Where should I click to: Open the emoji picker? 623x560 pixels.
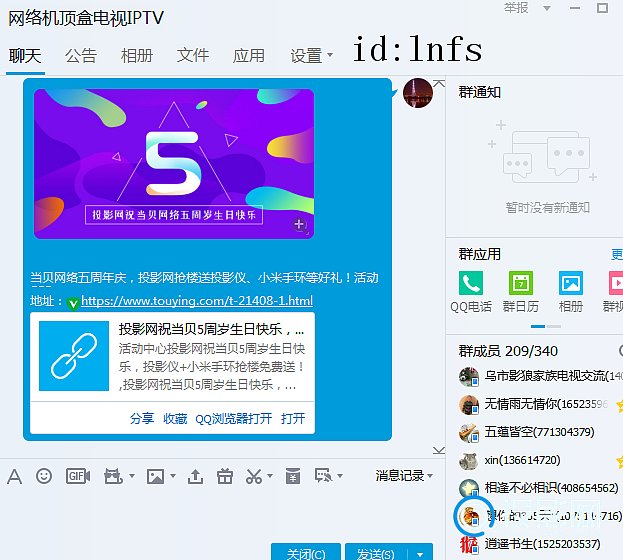[44, 476]
